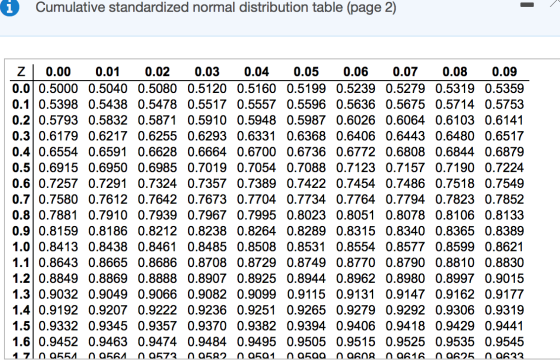Select column header 0.03
Screen dimensions: 560x363
tap(207, 72)
